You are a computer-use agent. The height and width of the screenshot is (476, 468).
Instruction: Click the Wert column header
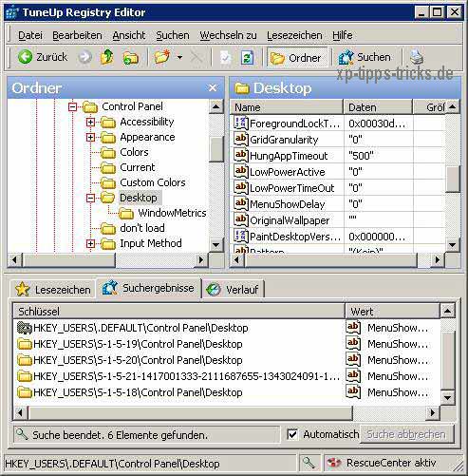pyautogui.click(x=392, y=312)
